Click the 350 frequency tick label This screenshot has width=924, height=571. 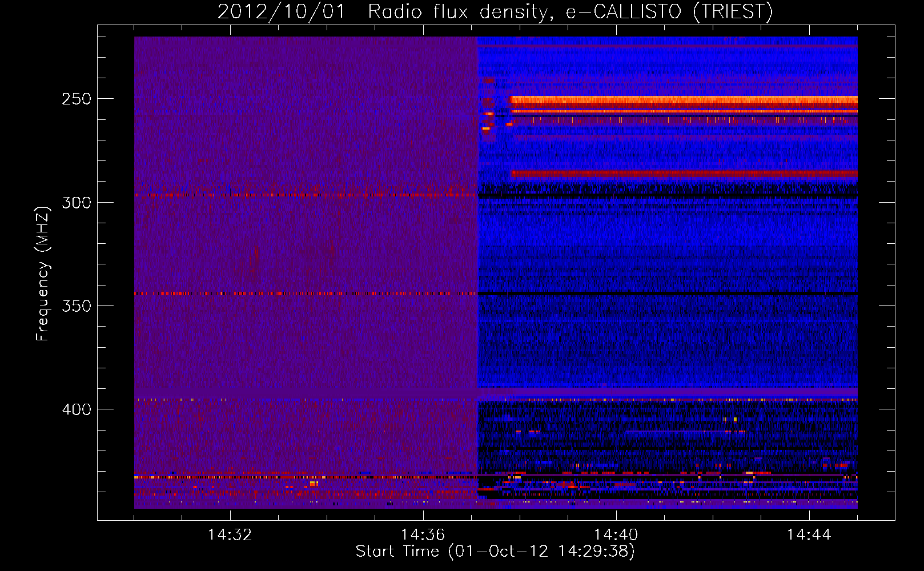(x=77, y=306)
